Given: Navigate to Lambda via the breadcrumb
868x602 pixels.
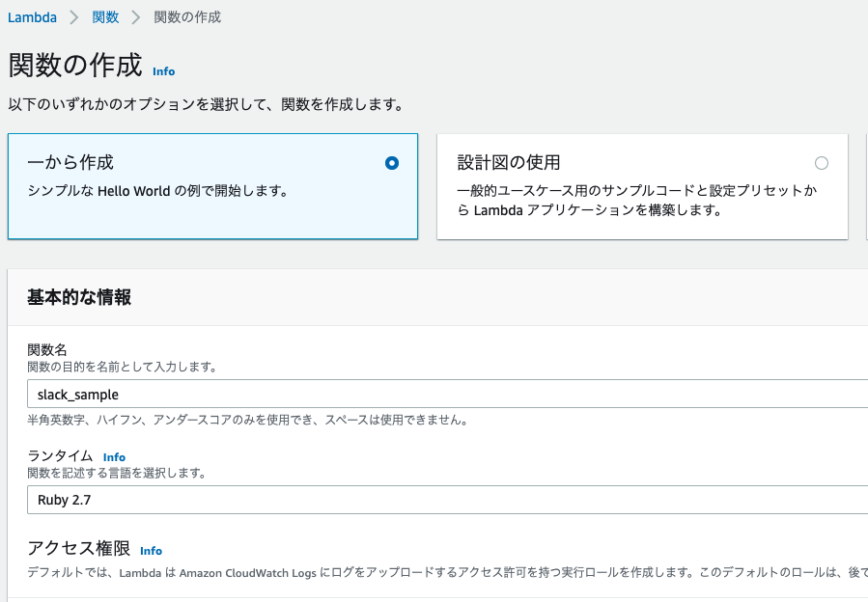Looking at the screenshot, I should click(32, 16).
